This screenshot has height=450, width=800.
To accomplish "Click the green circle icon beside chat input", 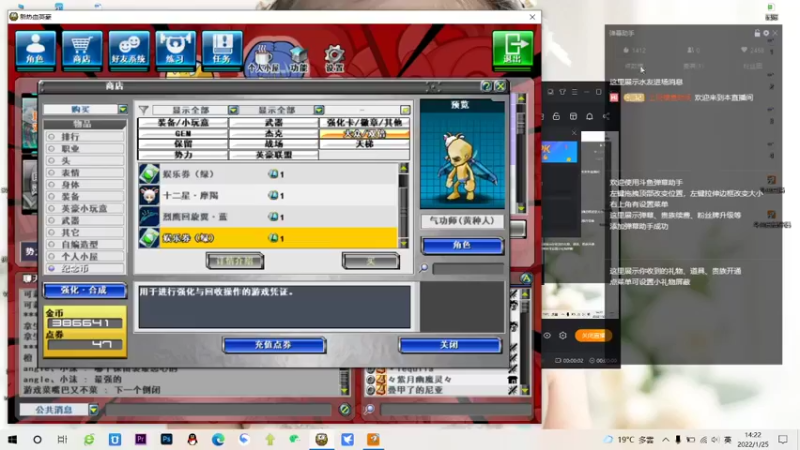I will [x=344, y=409].
